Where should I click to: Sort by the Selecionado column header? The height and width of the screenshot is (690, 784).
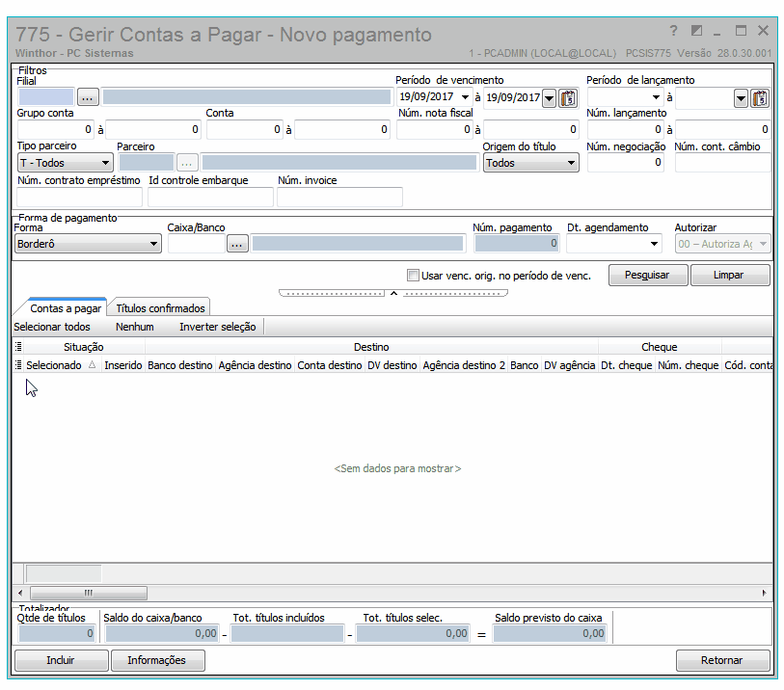53,365
